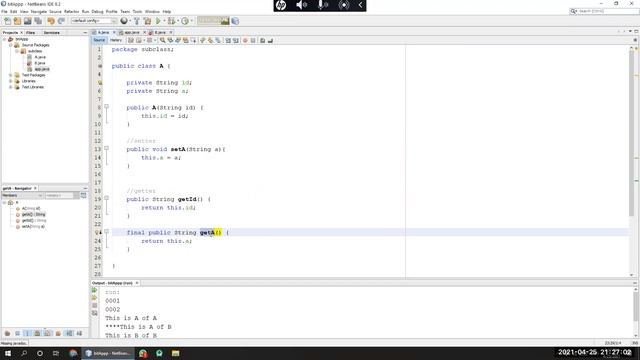
Task: Click the globe browser icon in main toolbar
Action: pos(124,21)
